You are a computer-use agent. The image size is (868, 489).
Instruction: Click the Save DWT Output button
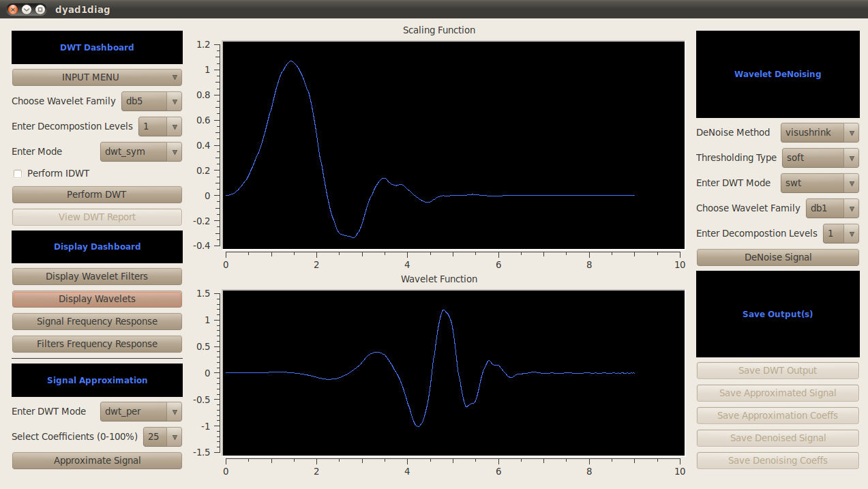point(777,370)
